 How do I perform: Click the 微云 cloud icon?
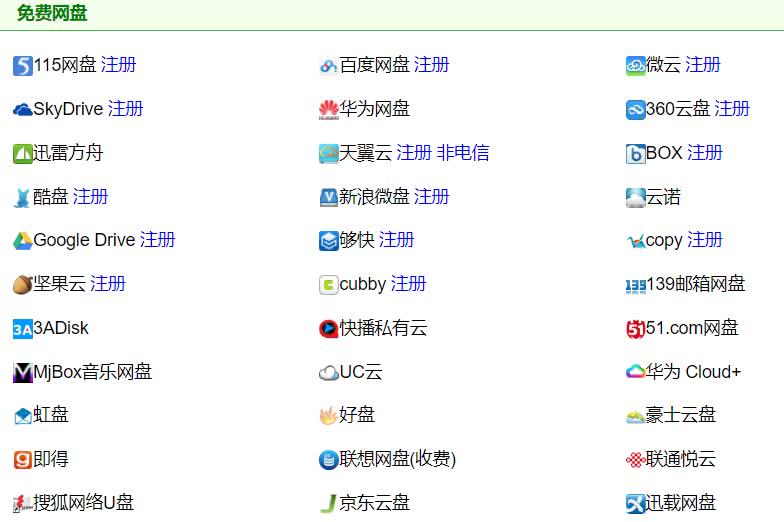tap(636, 66)
